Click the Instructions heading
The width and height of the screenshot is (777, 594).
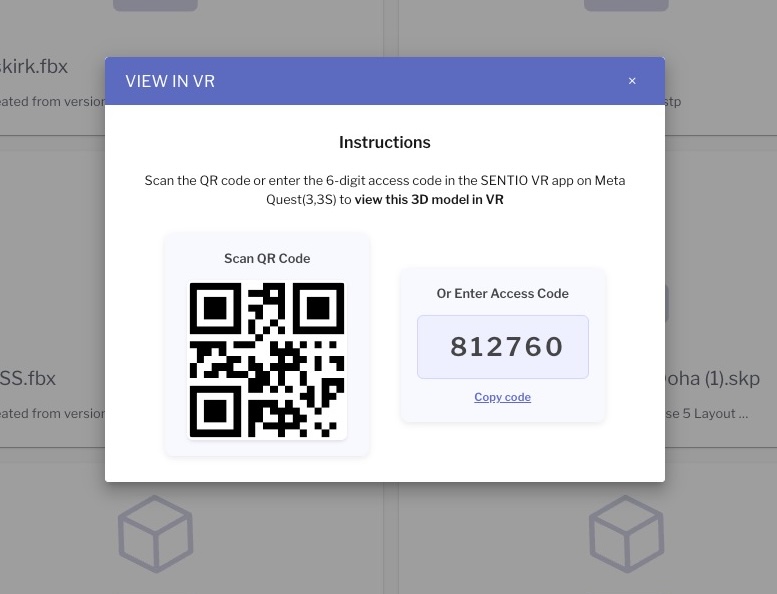point(385,143)
